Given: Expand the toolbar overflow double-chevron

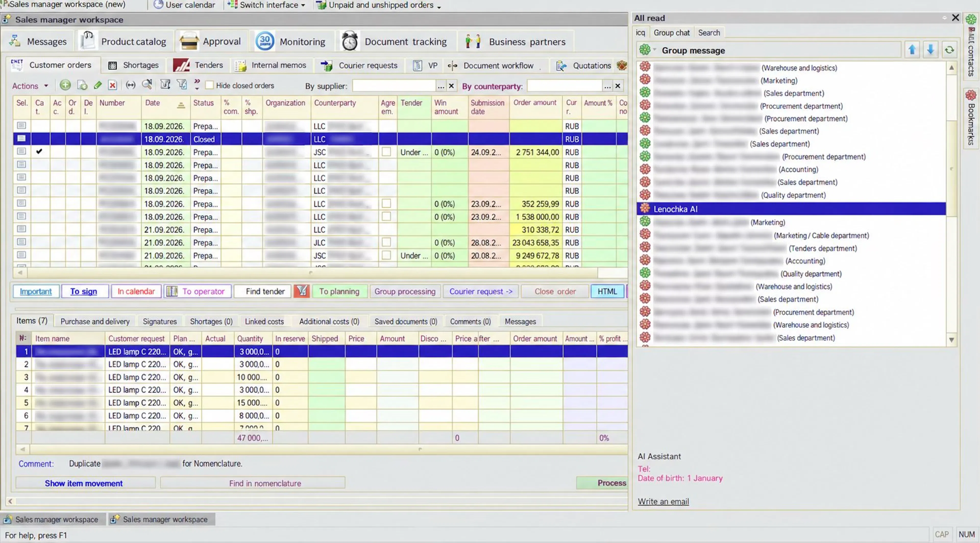Looking at the screenshot, I should point(197,84).
